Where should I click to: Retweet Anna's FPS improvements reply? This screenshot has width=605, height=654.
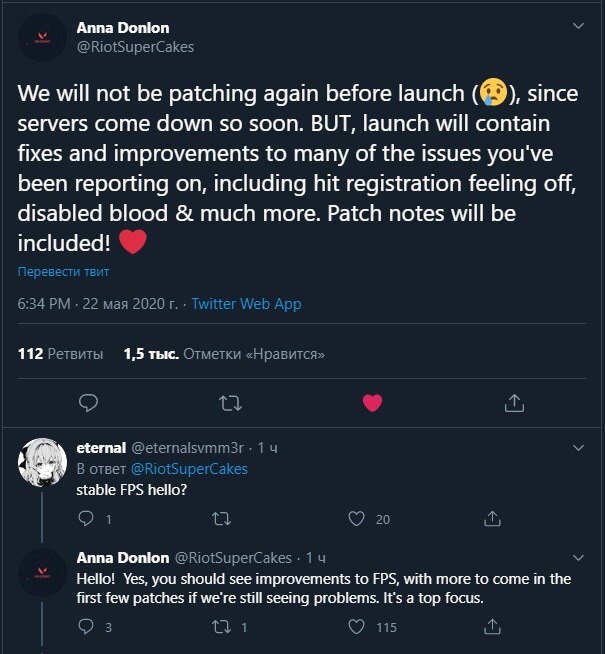point(222,627)
